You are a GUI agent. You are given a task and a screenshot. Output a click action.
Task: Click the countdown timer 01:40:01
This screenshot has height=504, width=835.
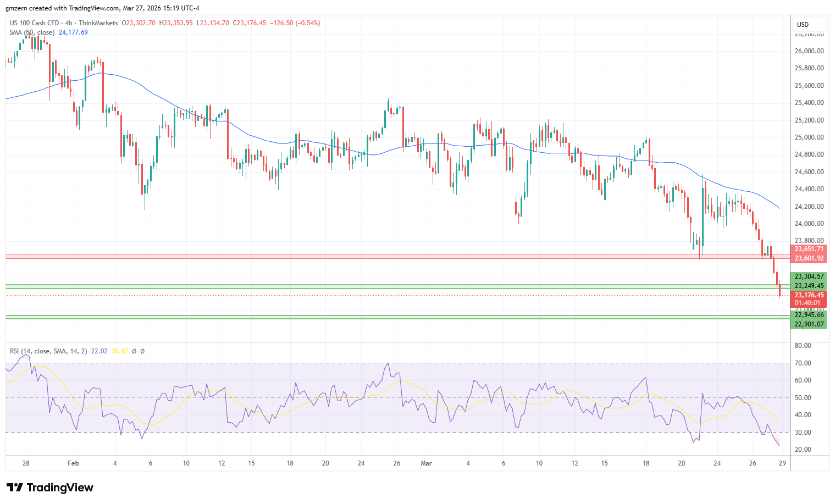tap(808, 303)
